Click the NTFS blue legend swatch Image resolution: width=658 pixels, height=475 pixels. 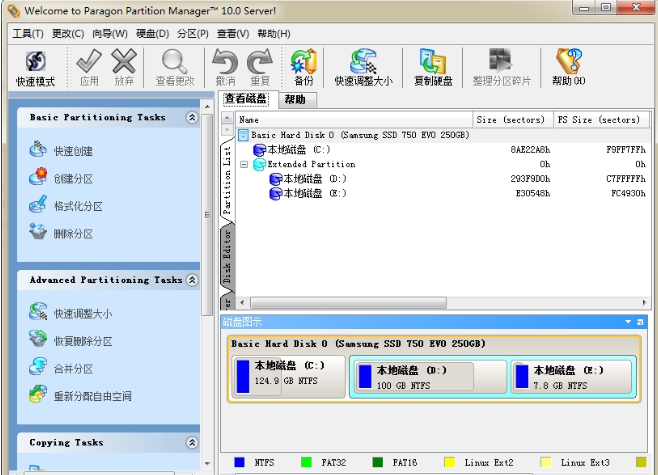239,462
